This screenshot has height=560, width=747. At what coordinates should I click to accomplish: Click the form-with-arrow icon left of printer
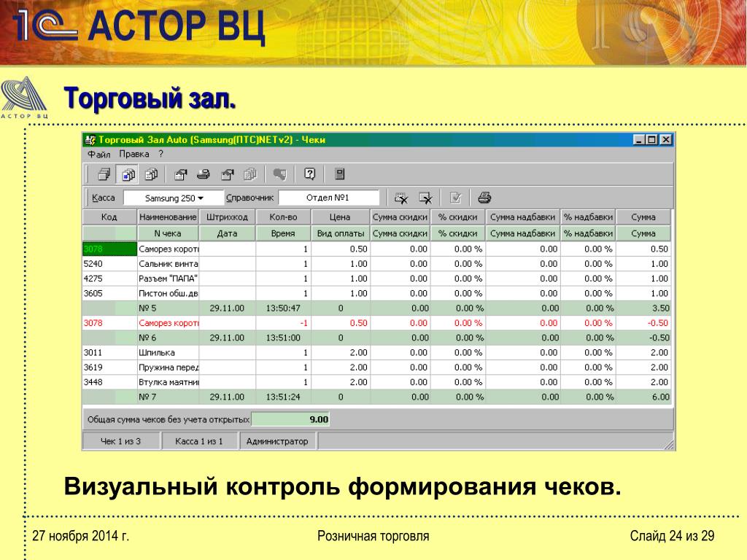tap(180, 174)
